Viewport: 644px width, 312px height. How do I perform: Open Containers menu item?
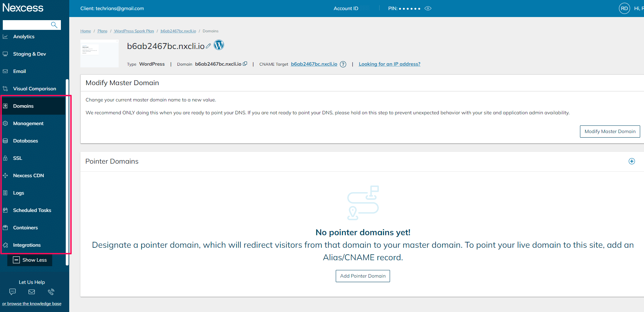[25, 228]
